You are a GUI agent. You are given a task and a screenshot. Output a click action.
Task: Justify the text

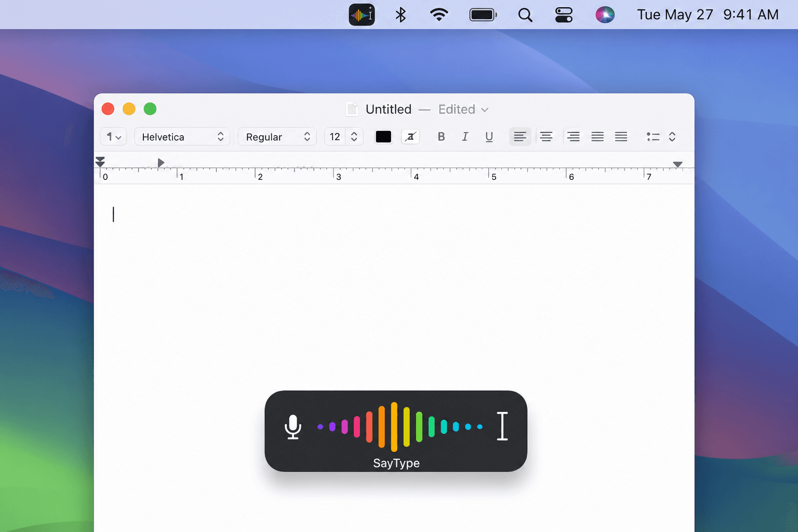[x=597, y=137]
